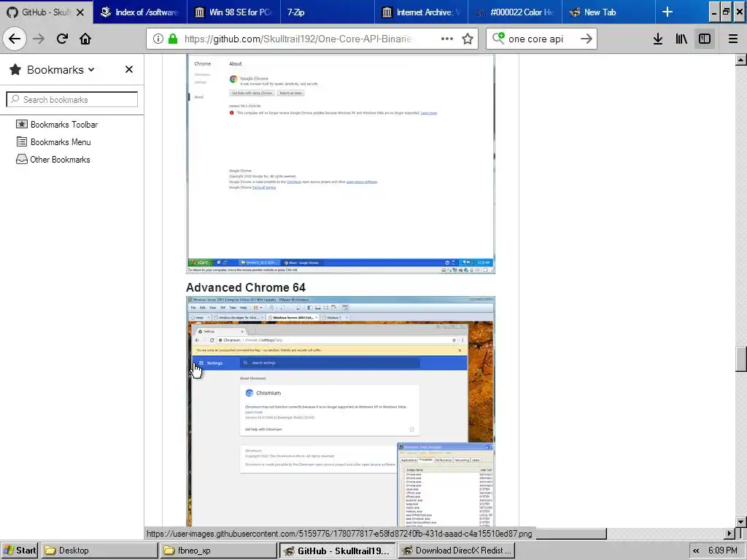Click vertical scrollbar up arrow

tap(741, 60)
